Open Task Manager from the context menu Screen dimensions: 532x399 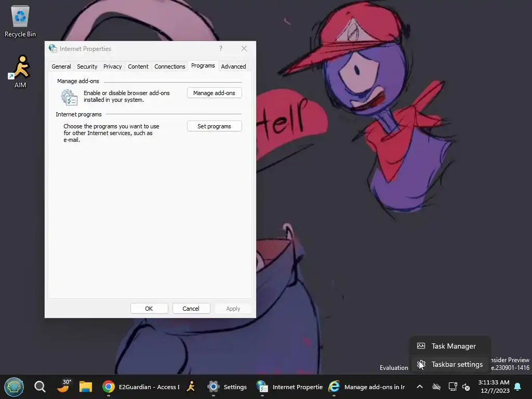point(450,346)
